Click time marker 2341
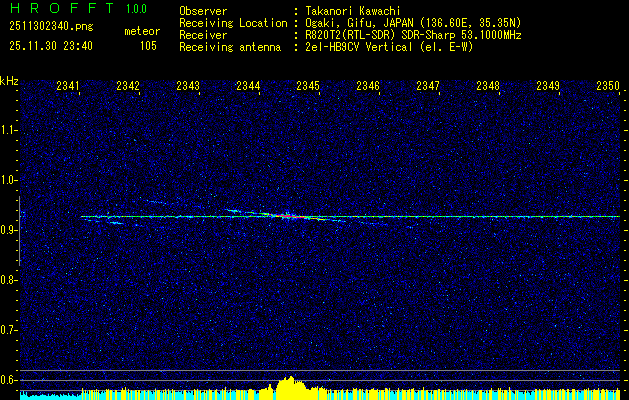The width and height of the screenshot is (629, 400). (x=68, y=85)
